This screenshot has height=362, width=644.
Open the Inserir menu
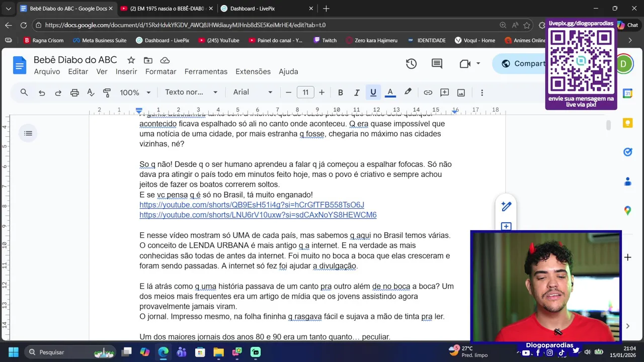(126, 71)
